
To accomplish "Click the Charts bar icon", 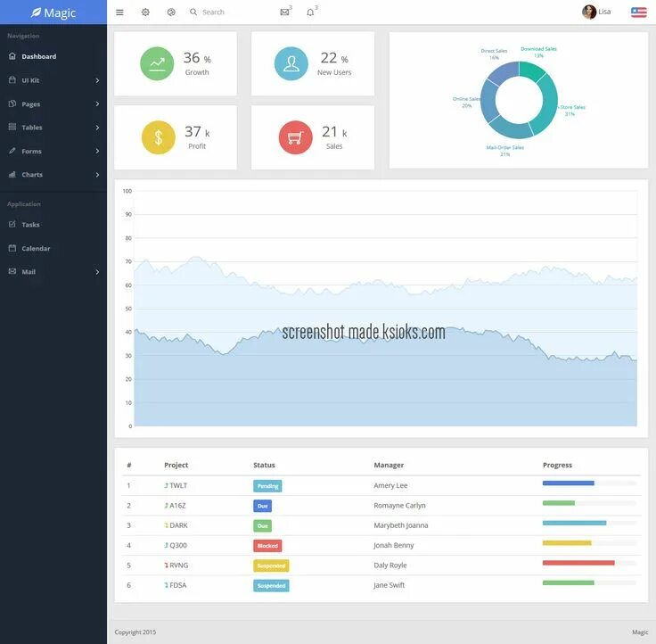I will (x=12, y=174).
